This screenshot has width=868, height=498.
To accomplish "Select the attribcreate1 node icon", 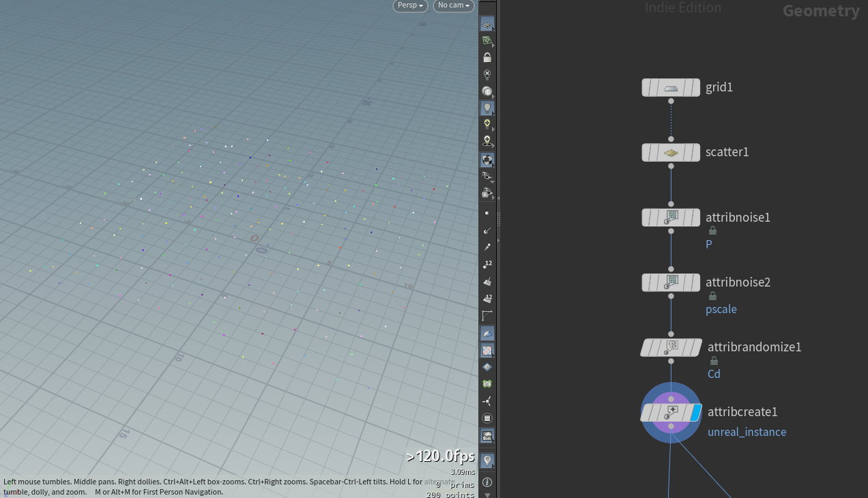I will tap(671, 412).
